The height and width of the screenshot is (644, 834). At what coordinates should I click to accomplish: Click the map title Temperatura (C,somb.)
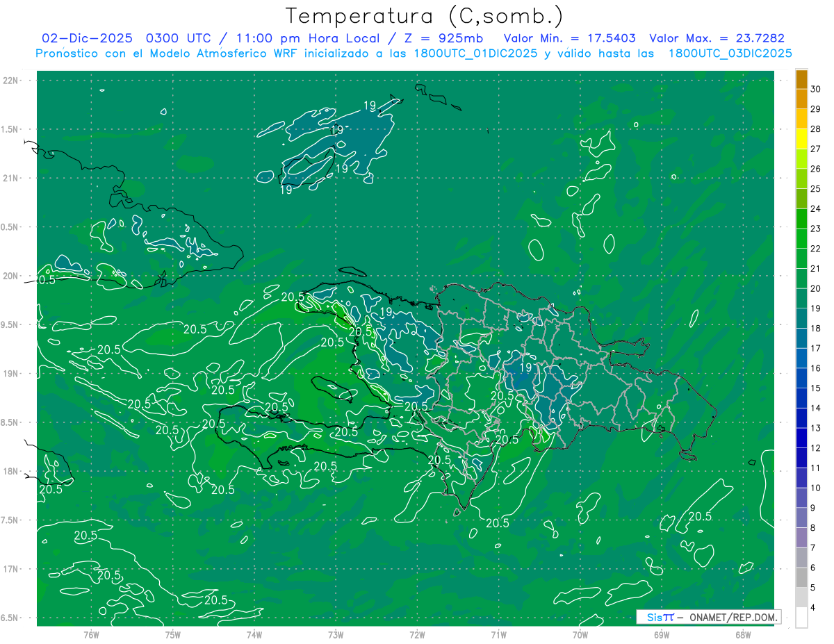click(425, 15)
